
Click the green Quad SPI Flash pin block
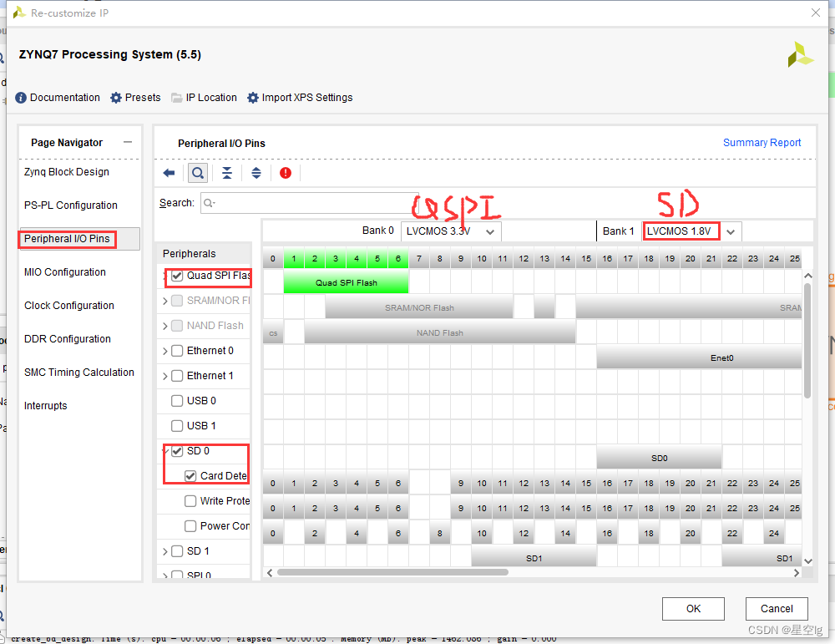(347, 282)
